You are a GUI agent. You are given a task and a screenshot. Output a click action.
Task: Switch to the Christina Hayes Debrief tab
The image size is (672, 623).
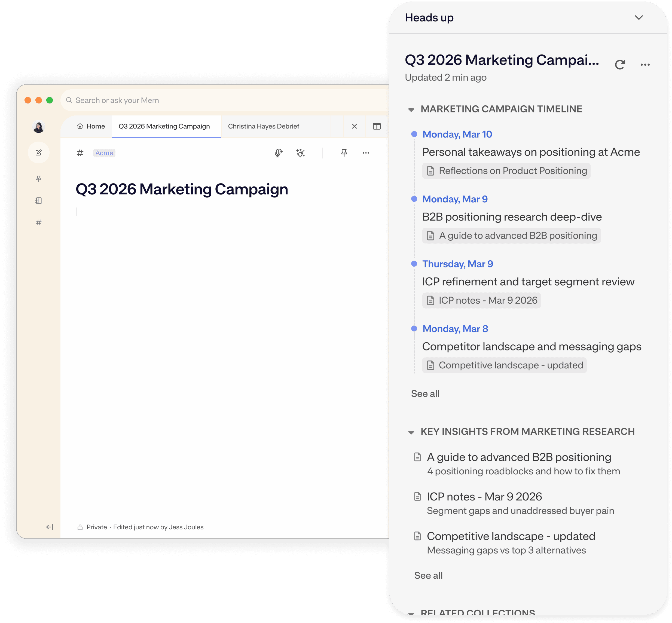click(263, 126)
